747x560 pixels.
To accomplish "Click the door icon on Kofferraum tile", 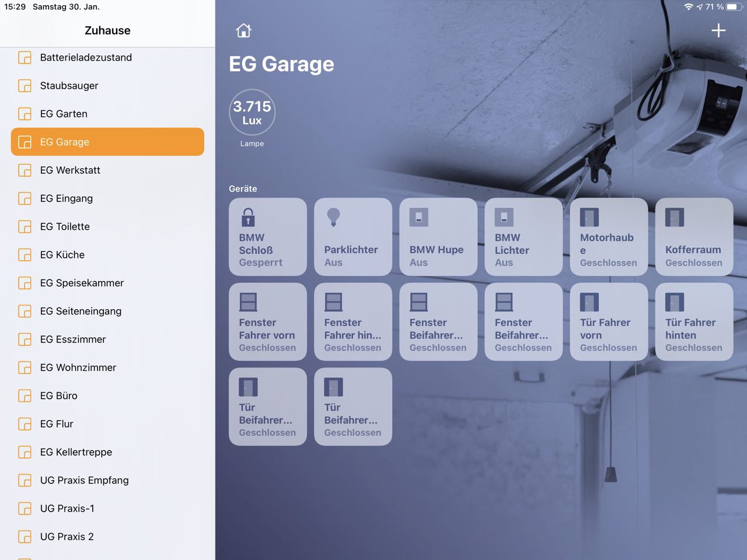I will (x=674, y=217).
